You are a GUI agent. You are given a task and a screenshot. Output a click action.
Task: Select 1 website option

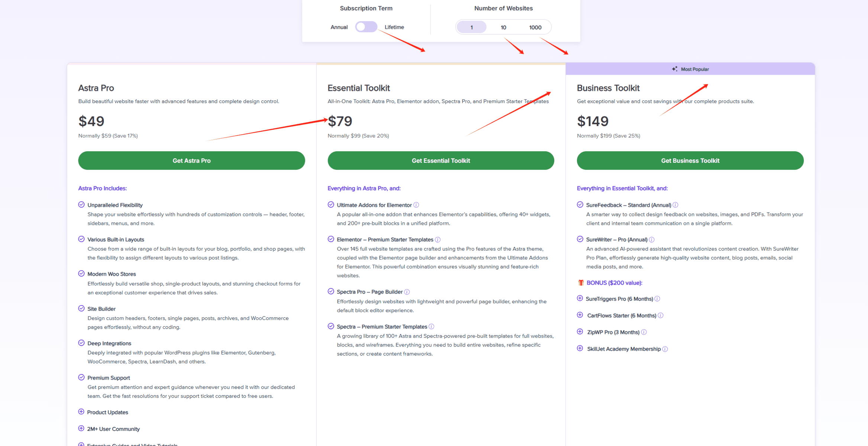point(471,28)
